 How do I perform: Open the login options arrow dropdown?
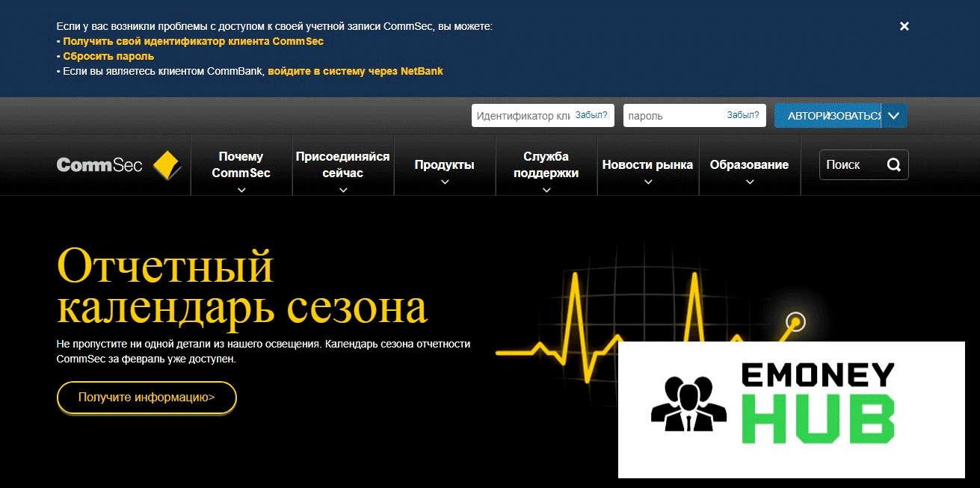894,116
